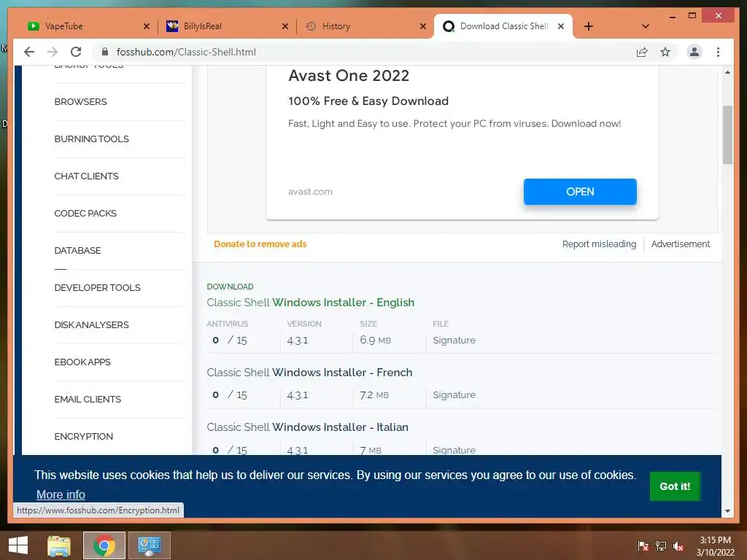
Task: Click the site lock icon in address bar
Action: pyautogui.click(x=105, y=52)
